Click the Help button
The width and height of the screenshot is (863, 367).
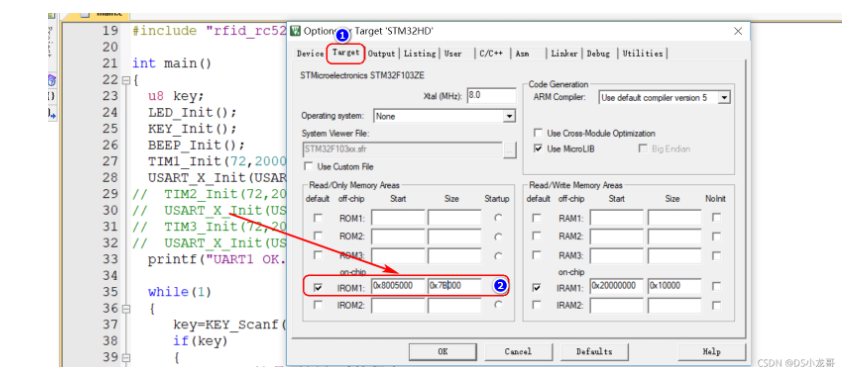click(x=712, y=351)
